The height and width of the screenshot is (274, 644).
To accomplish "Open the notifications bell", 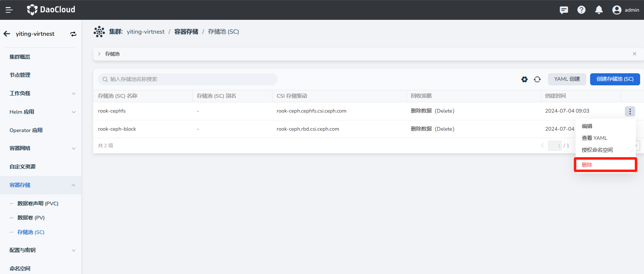I will point(599,10).
